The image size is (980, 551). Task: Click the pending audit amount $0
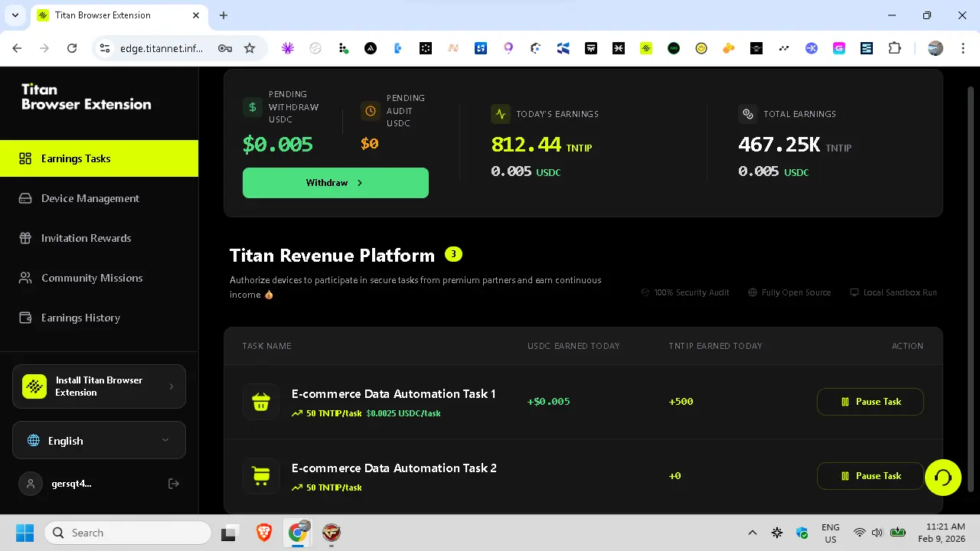pyautogui.click(x=370, y=143)
